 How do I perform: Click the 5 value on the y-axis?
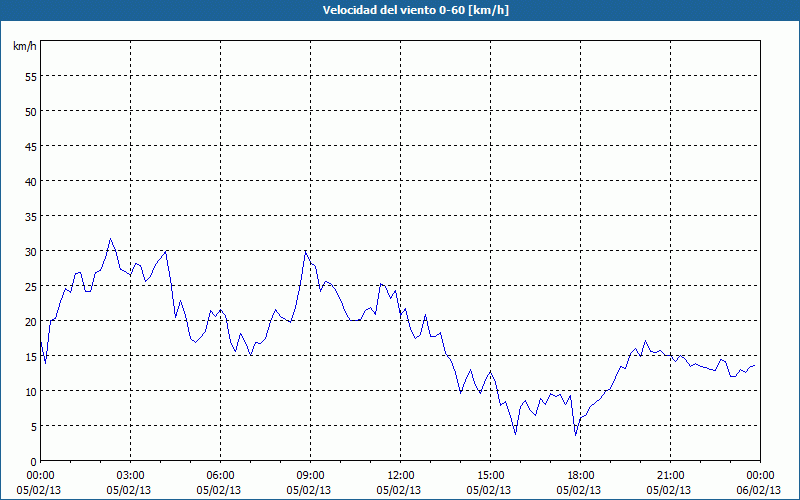click(34, 427)
